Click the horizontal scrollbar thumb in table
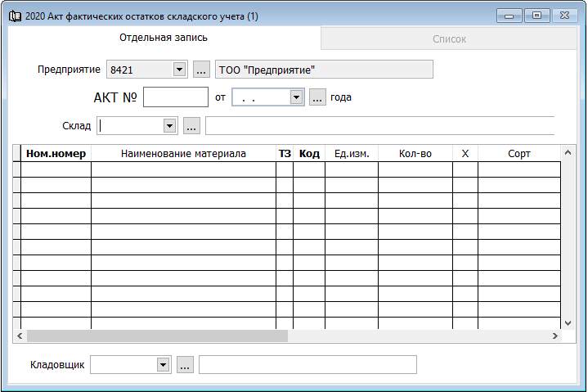 [x=157, y=336]
